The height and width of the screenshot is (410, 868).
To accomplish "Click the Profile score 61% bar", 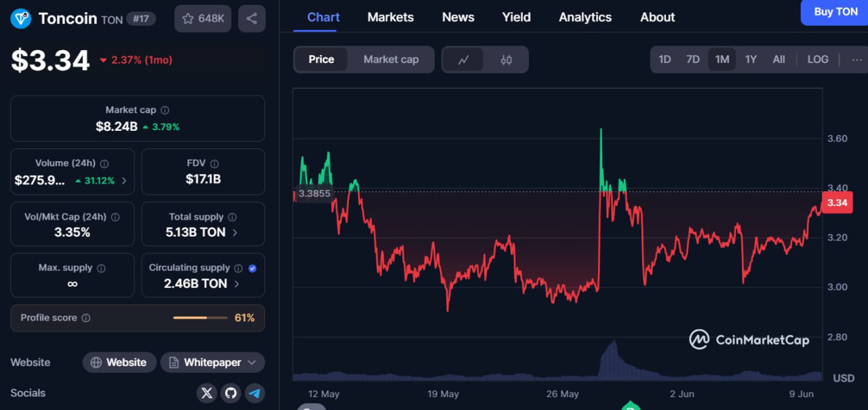I will click(x=200, y=318).
